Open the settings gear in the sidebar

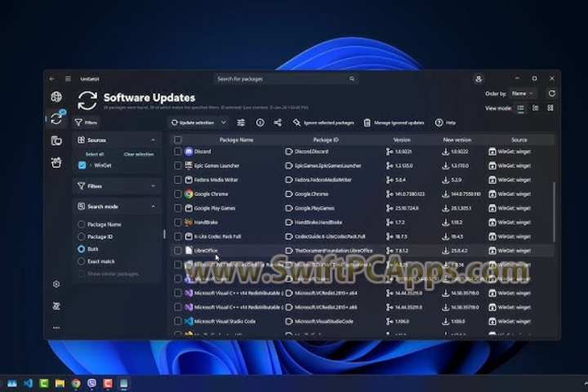coord(56,284)
